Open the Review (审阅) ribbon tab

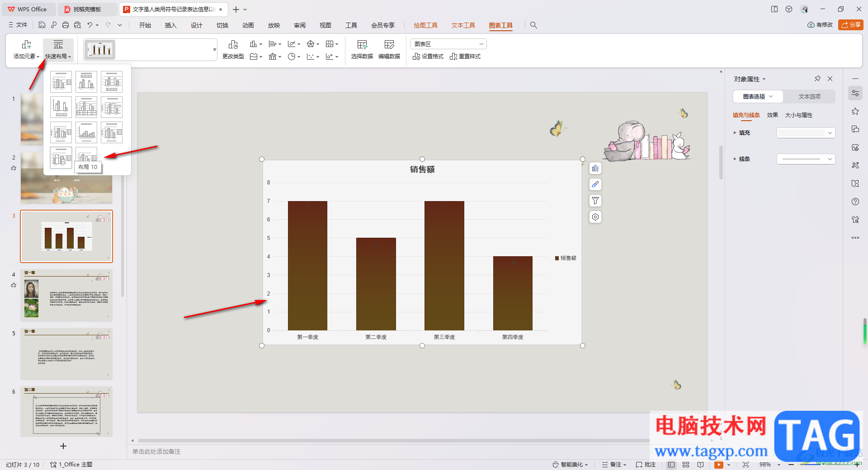point(299,25)
